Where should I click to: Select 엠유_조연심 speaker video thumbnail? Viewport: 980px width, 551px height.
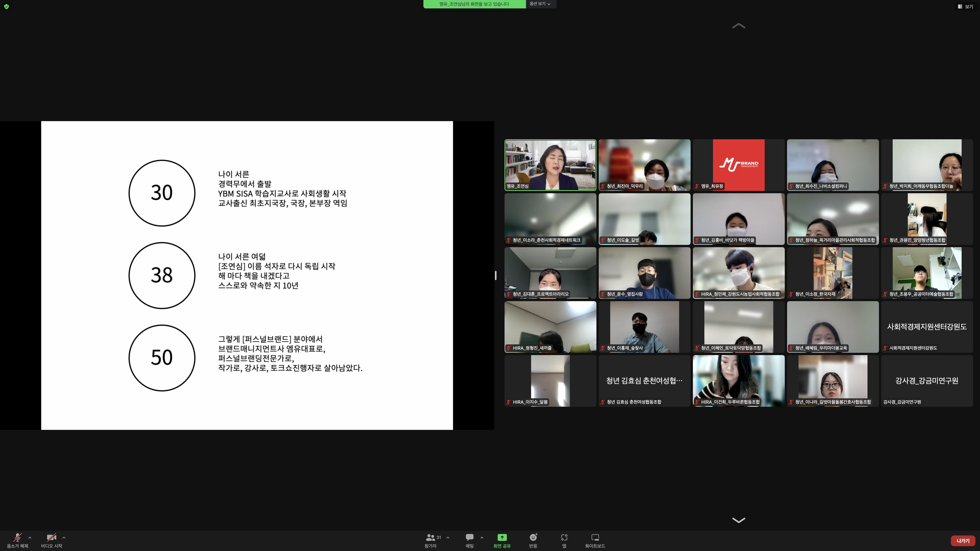point(550,165)
